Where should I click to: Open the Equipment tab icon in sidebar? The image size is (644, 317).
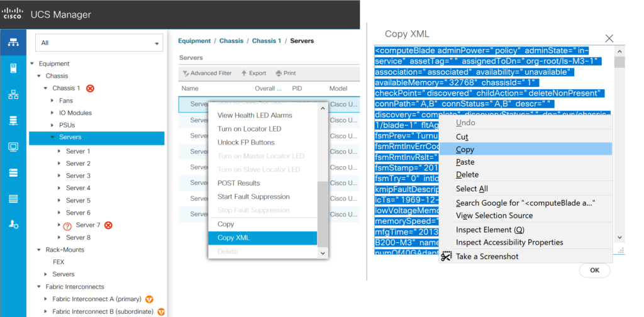(x=13, y=42)
